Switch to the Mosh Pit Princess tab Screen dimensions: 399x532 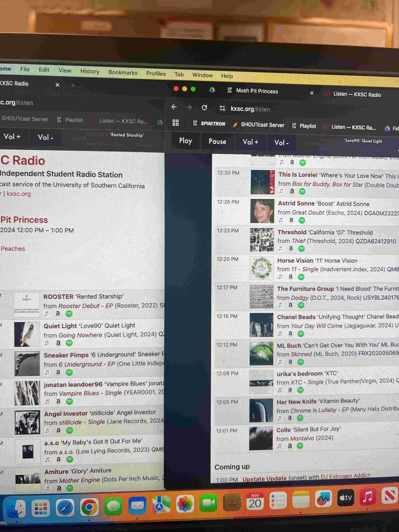[x=257, y=91]
